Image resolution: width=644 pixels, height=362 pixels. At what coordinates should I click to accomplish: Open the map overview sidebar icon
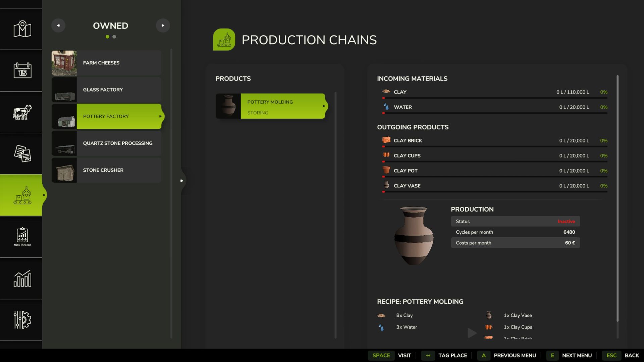coord(22,29)
